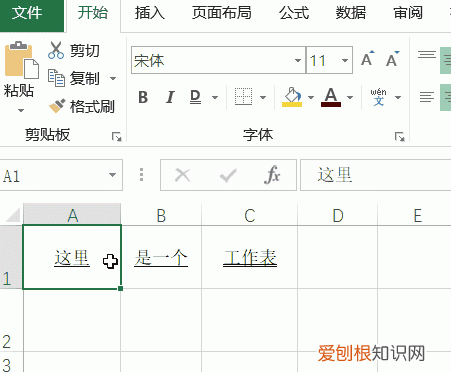Viewport: 451px width, 372px height.
Task: Select row 2 header
Action: click(11, 320)
